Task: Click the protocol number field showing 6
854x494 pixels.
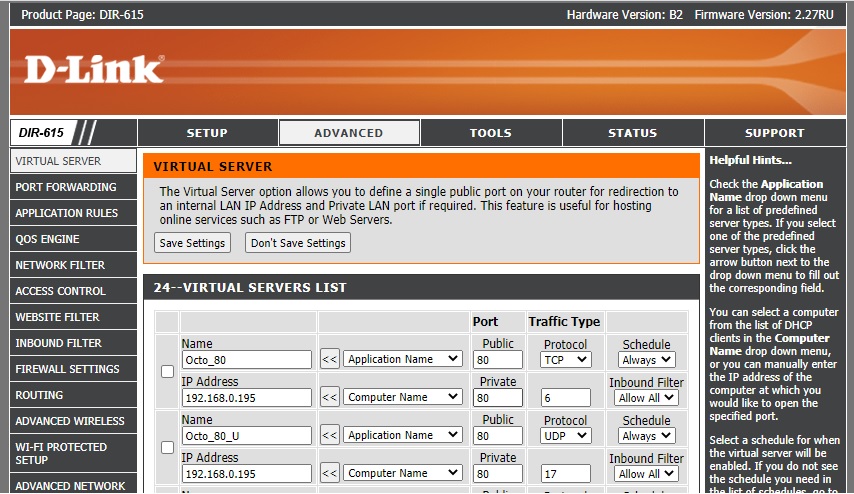Action: (x=566, y=398)
